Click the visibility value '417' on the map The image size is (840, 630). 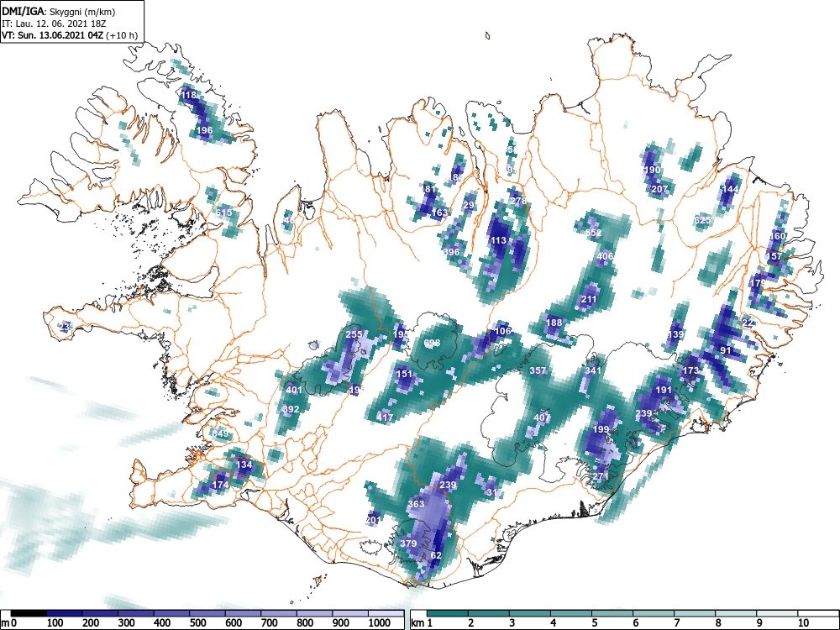(x=386, y=417)
